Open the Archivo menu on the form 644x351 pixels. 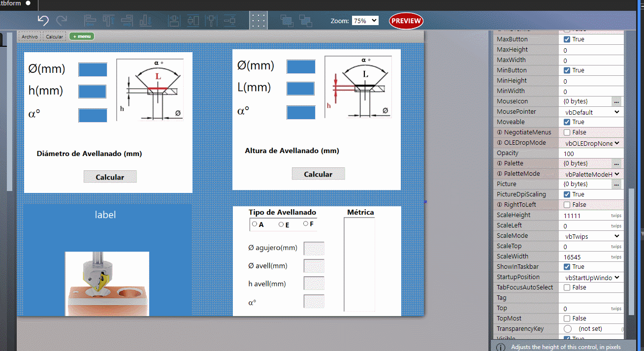[x=30, y=36]
